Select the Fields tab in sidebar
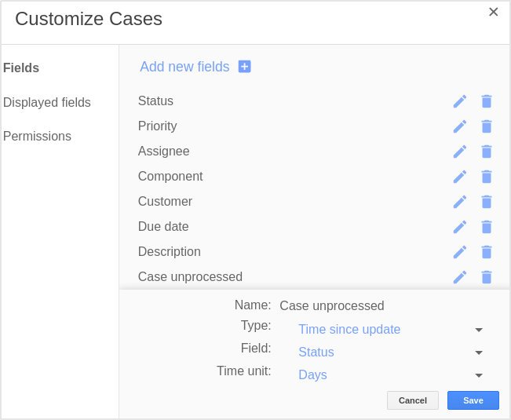 pyautogui.click(x=21, y=68)
